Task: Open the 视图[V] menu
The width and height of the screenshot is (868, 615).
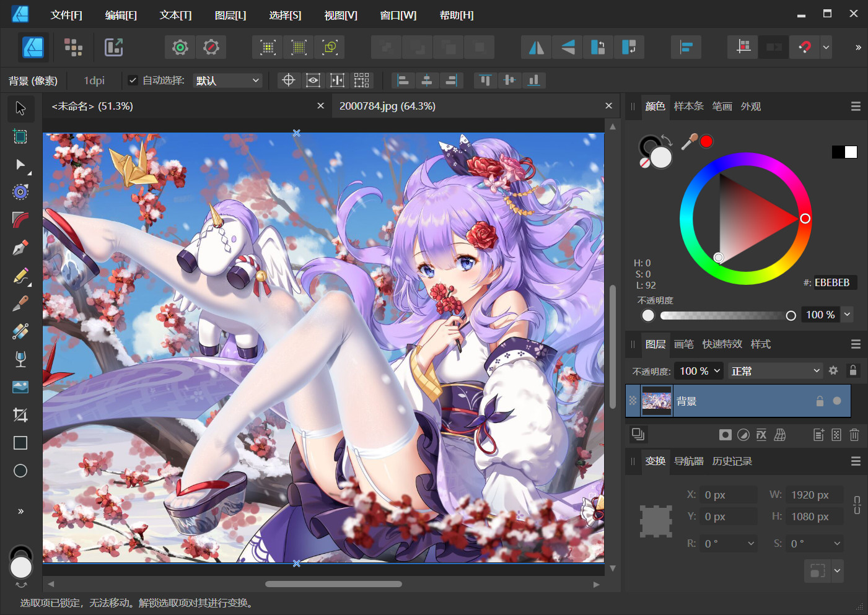Action: 341,15
